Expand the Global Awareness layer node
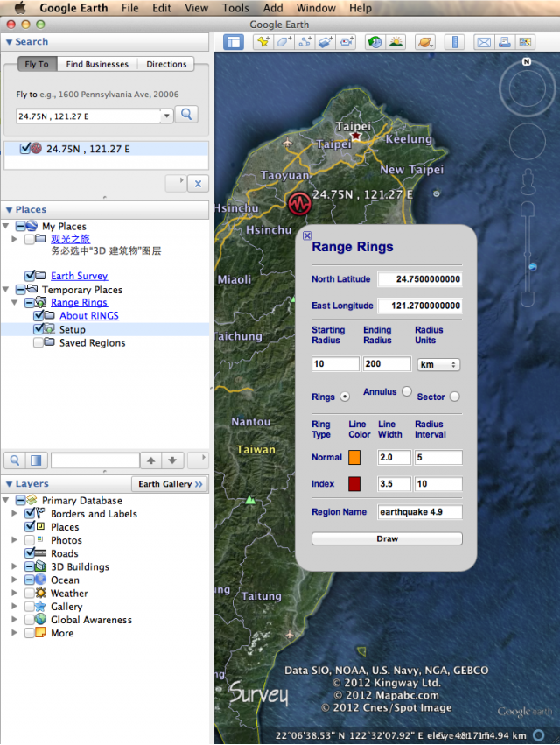 pos(14,620)
